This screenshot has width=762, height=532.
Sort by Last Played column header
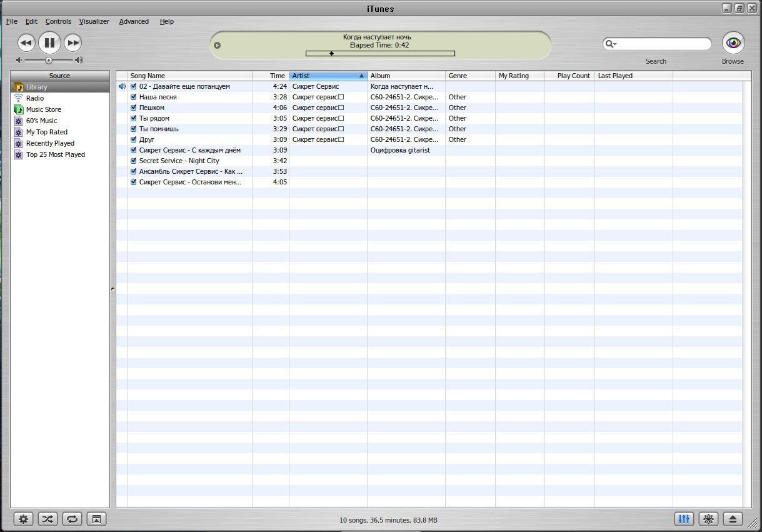[634, 76]
